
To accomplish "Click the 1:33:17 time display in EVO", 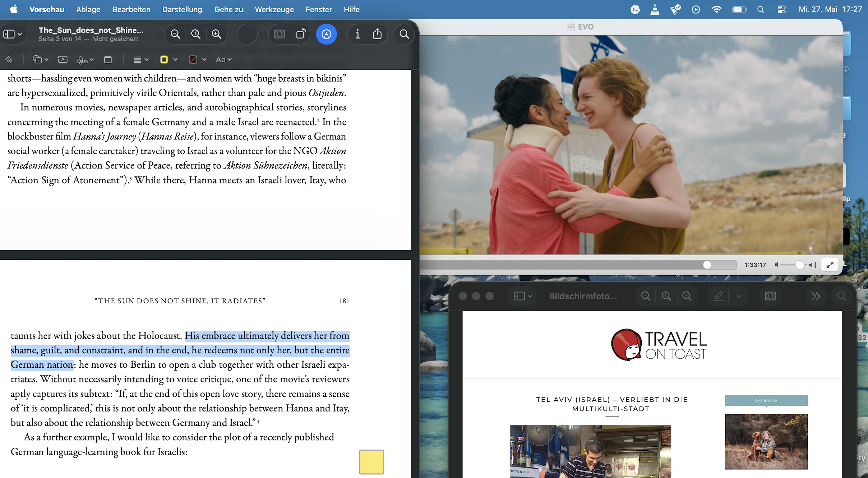I will tap(755, 265).
